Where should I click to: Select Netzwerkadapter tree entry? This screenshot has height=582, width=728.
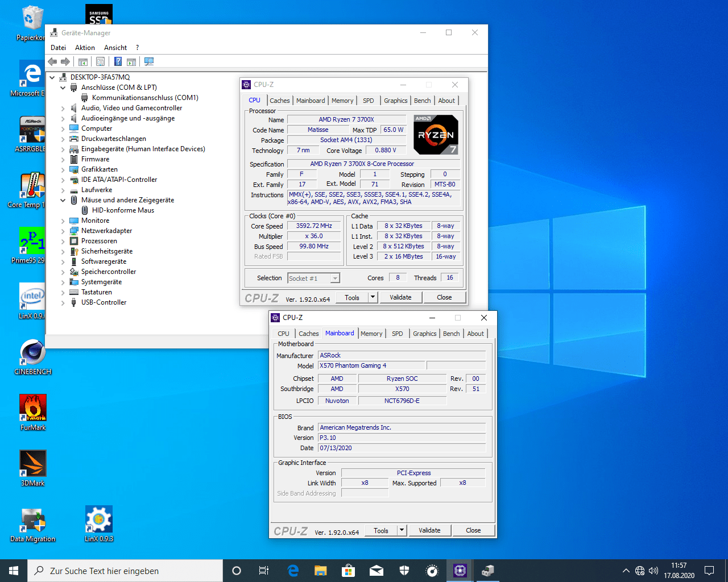(106, 231)
